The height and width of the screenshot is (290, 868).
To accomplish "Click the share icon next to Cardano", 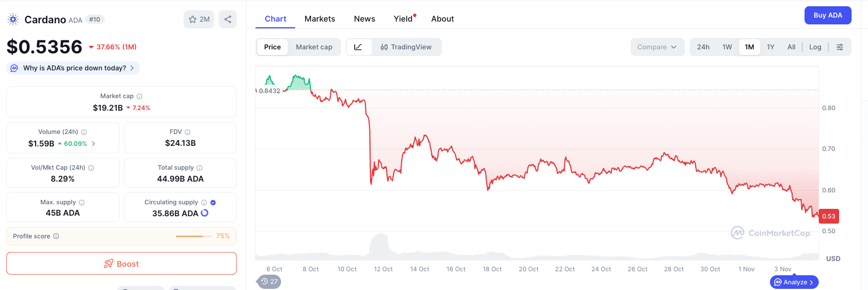I will click(x=228, y=19).
